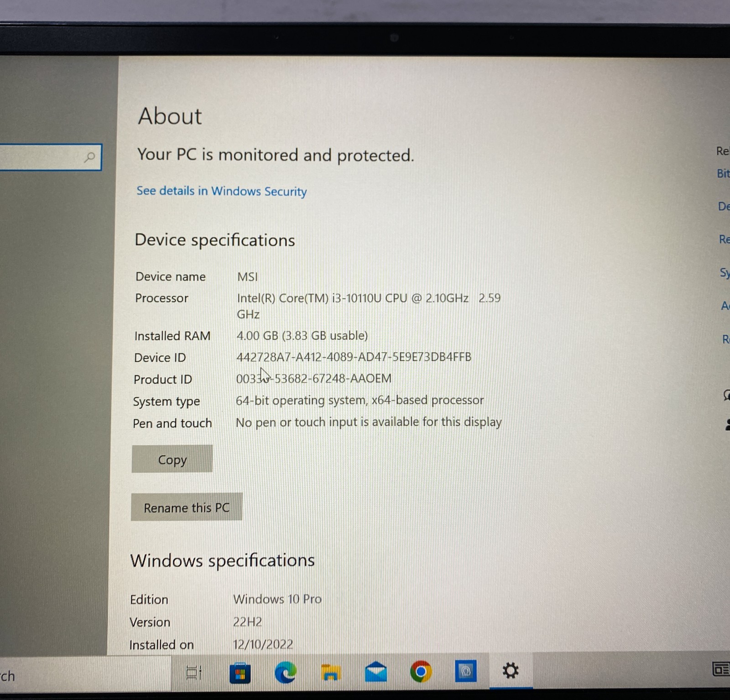This screenshot has width=730, height=700.
Task: Click the Device name label
Action: pyautogui.click(x=170, y=277)
